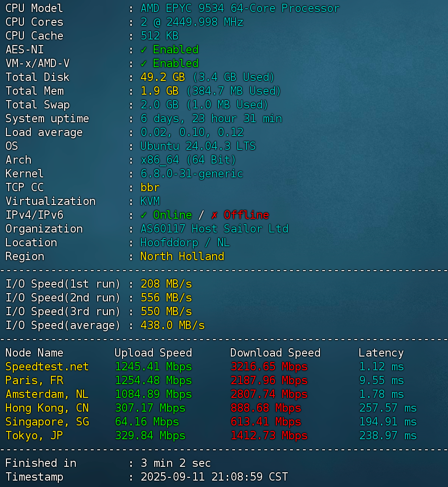This screenshot has height=487, width=448.
Task: Click Amsterdam upload 1084.89 Mbps
Action: (153, 394)
